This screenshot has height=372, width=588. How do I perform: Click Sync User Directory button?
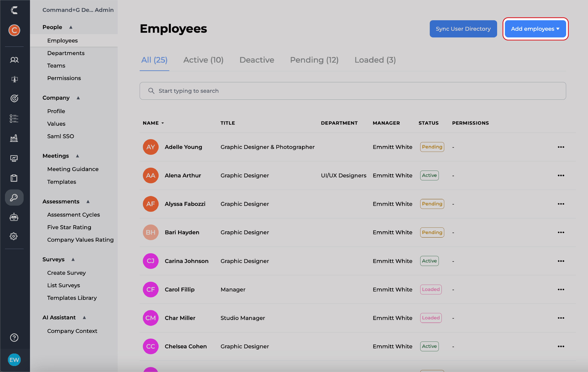pyautogui.click(x=463, y=29)
